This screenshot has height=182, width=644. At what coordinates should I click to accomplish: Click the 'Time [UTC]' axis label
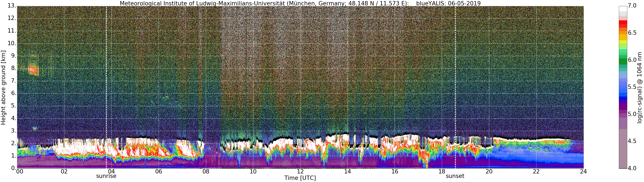coord(300,178)
